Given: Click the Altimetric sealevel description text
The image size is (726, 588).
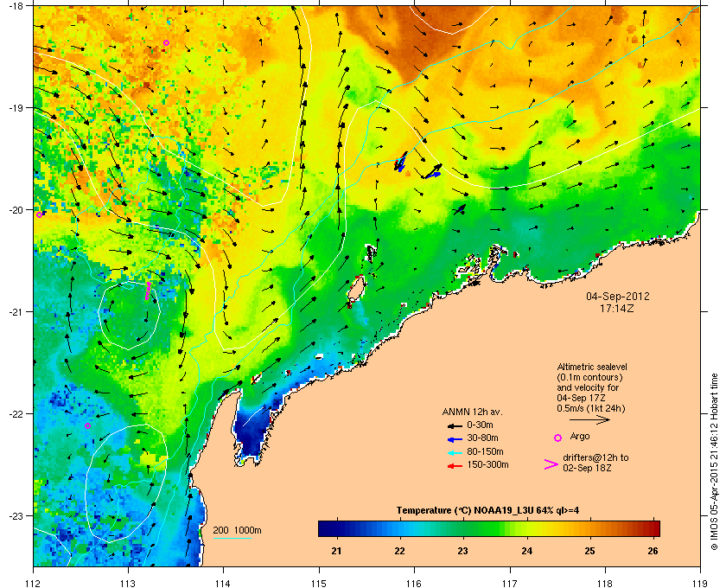Looking at the screenshot, I should [592, 388].
